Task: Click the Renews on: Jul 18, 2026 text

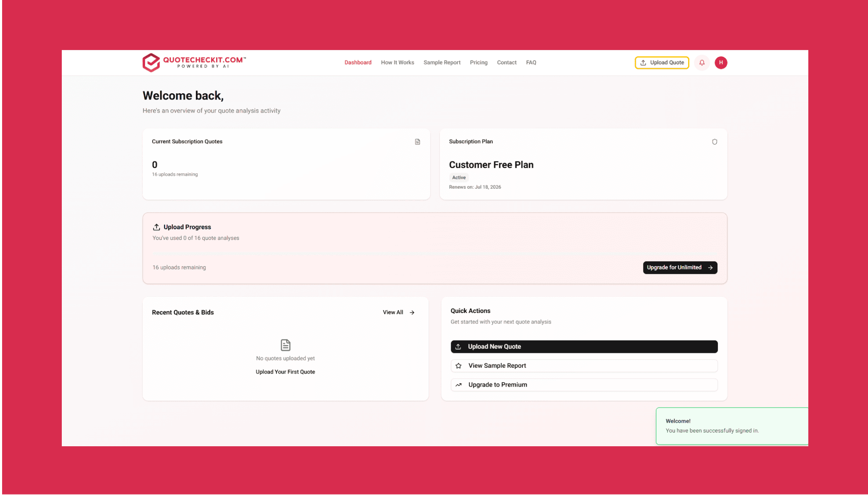Action: point(475,187)
